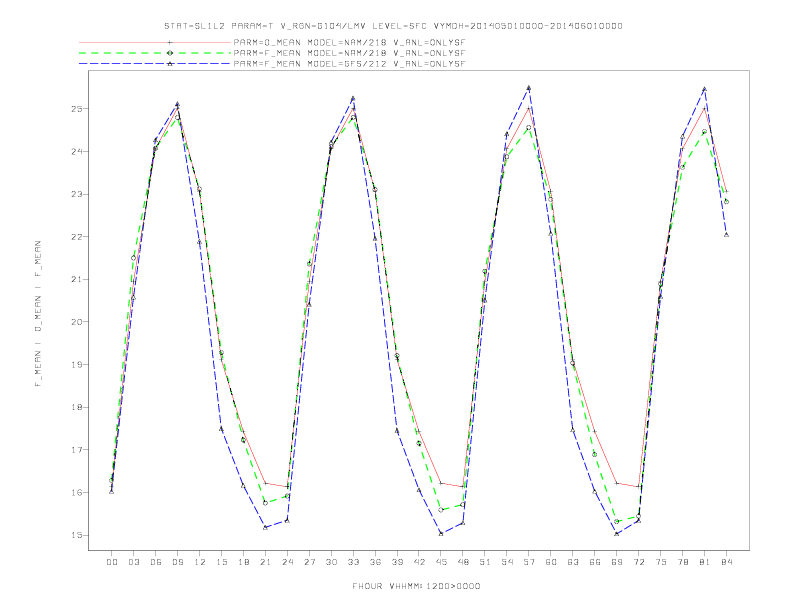Image resolution: width=792 pixels, height=612 pixels.
Task: Click the circle marker in the green legend line
Action: [x=170, y=53]
